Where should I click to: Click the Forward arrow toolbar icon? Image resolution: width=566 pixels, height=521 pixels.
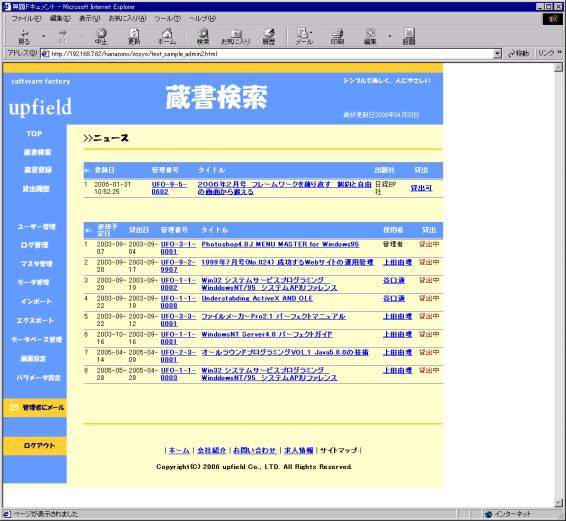[63, 36]
